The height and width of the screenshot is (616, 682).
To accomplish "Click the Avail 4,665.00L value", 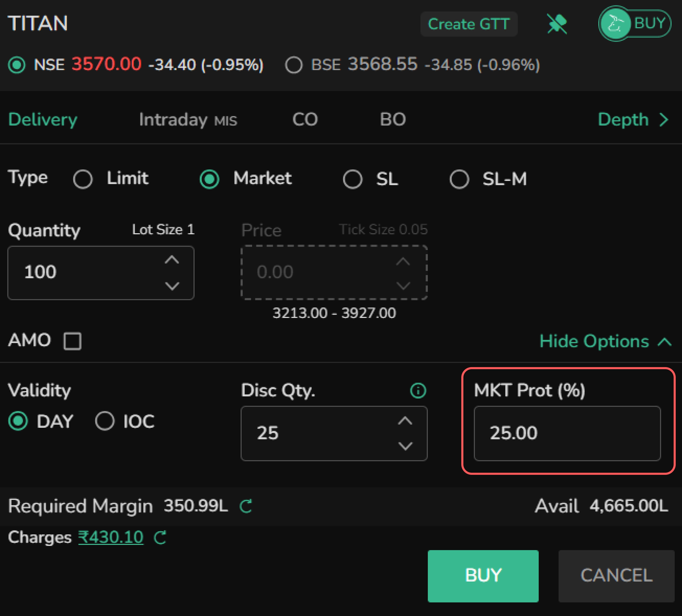I will click(x=629, y=506).
